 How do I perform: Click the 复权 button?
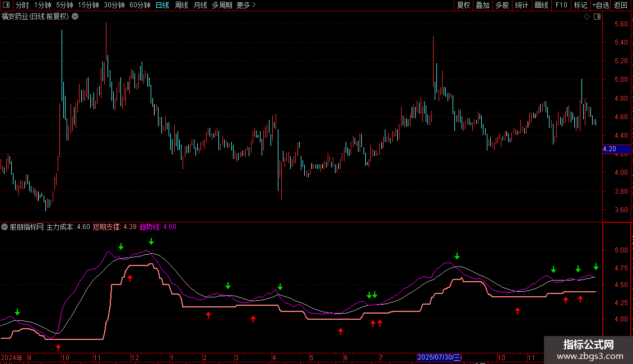click(x=463, y=5)
